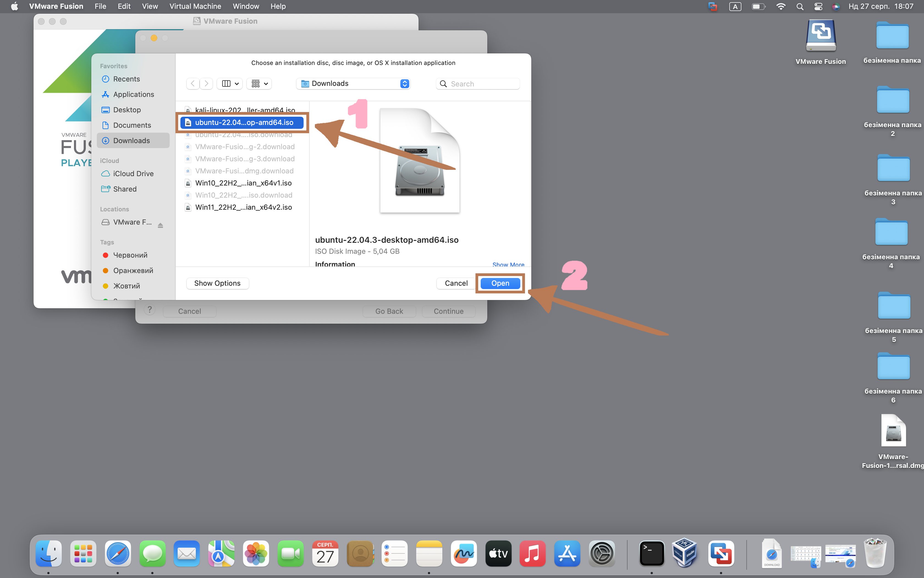Image resolution: width=924 pixels, height=578 pixels.
Task: Select Shared in sidebar
Action: click(x=133, y=189)
